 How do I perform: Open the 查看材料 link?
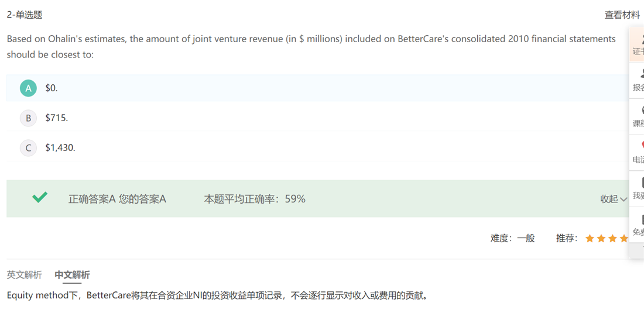pos(622,15)
